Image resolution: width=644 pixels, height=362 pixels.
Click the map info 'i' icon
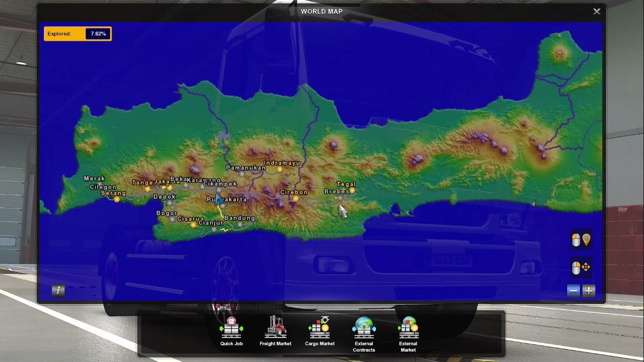click(58, 290)
